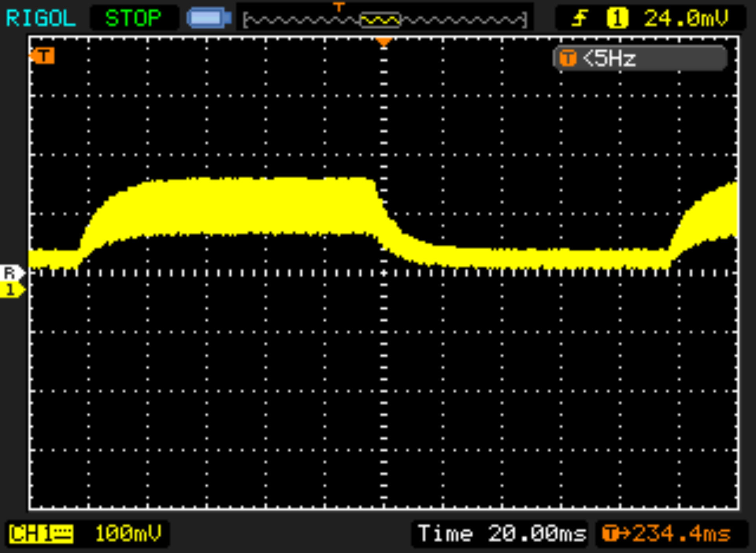
Task: Click the orange T trigger level marker
Action: tap(43, 56)
